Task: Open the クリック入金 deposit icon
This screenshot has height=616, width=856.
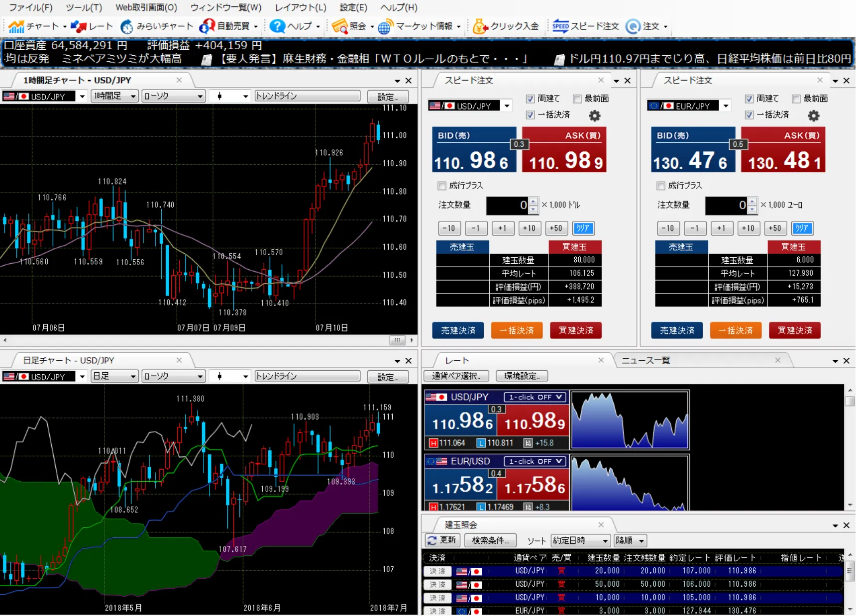Action: coord(480,26)
